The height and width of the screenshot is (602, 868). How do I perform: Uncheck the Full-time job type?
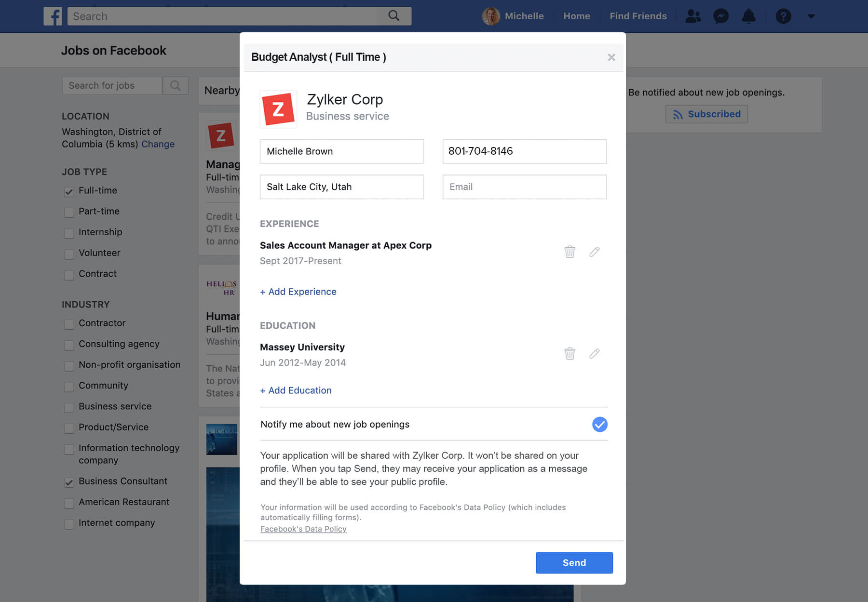[69, 191]
